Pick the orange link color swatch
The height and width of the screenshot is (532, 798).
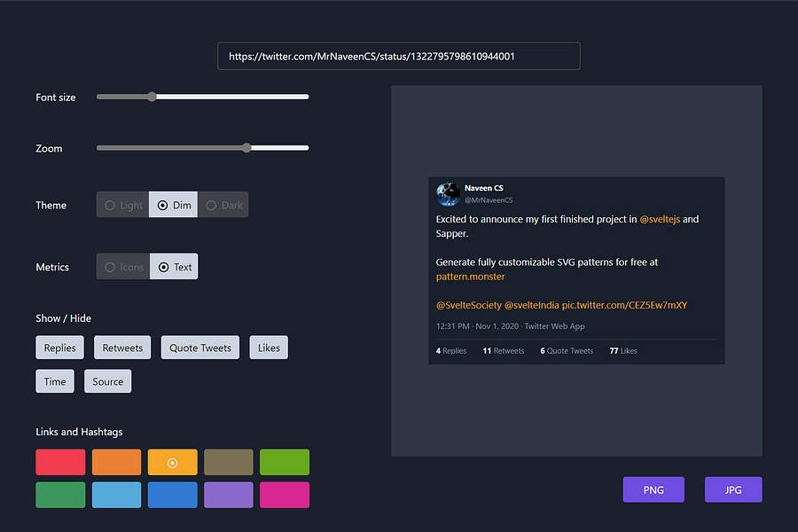116,462
